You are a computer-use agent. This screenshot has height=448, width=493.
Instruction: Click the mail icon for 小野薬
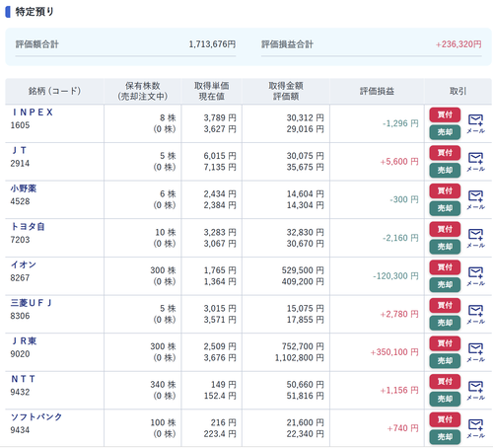(x=475, y=199)
